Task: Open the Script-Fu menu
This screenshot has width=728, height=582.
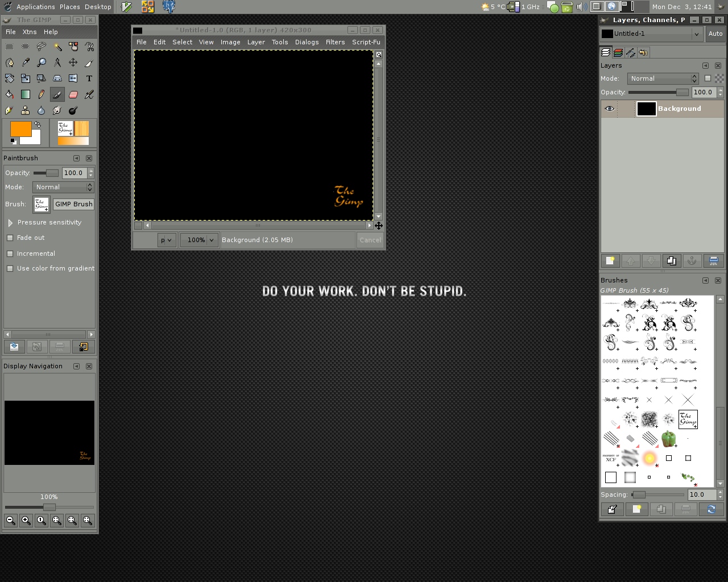Action: [x=366, y=42]
